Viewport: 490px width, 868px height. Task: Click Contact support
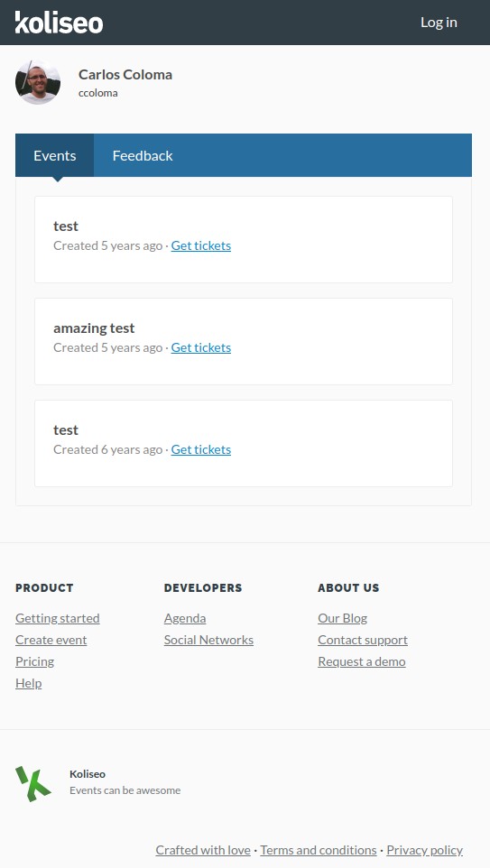(x=363, y=640)
